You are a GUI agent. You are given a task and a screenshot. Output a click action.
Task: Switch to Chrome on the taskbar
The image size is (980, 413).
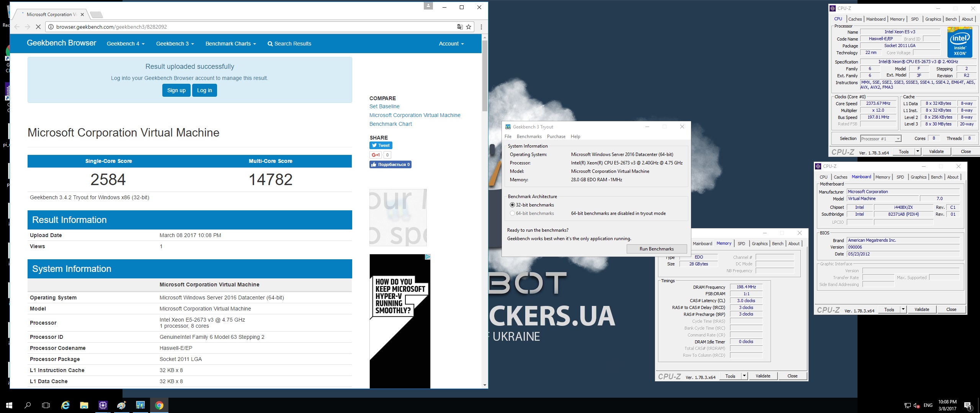159,405
